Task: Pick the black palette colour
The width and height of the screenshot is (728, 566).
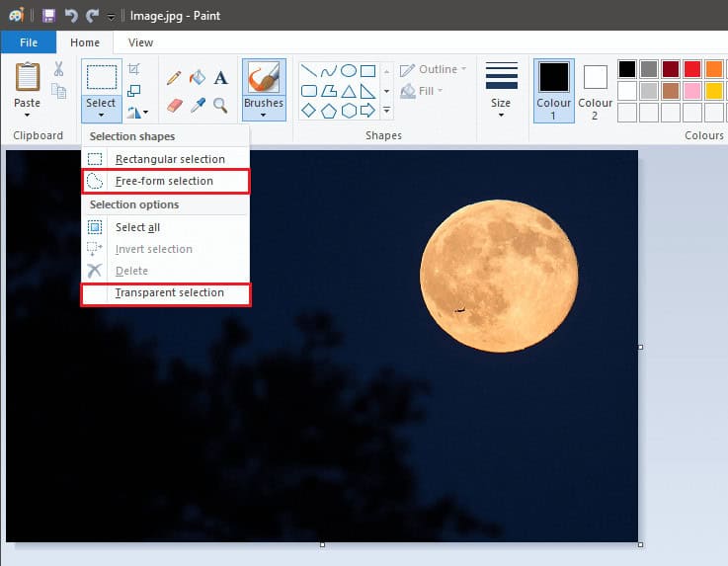Action: pyautogui.click(x=627, y=69)
